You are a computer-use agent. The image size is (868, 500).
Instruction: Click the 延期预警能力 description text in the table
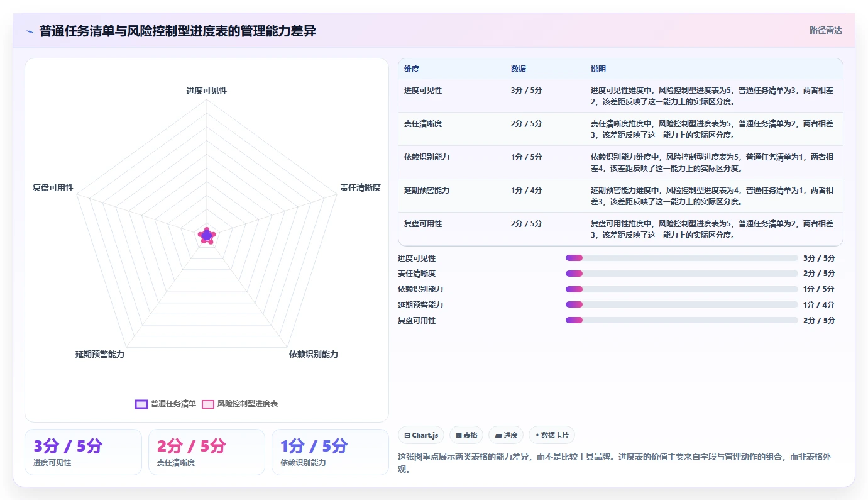coord(712,196)
